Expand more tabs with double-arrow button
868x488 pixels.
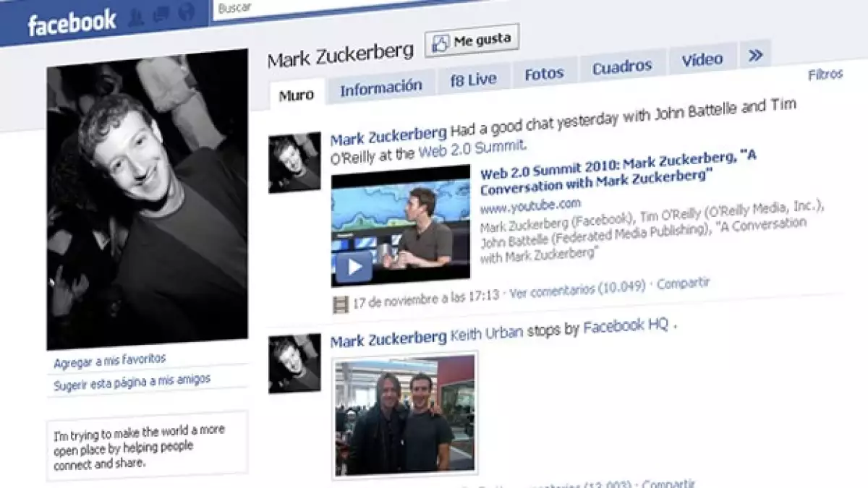(x=755, y=56)
